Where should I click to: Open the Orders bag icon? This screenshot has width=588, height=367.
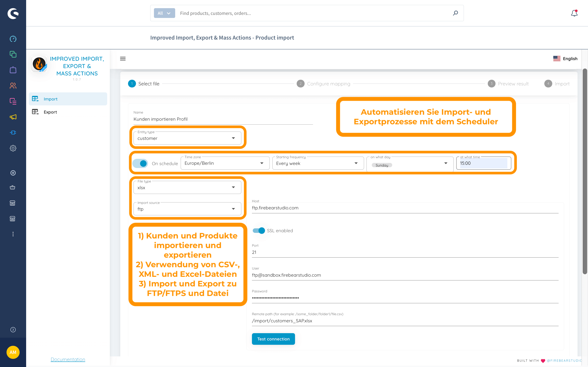coord(13,70)
